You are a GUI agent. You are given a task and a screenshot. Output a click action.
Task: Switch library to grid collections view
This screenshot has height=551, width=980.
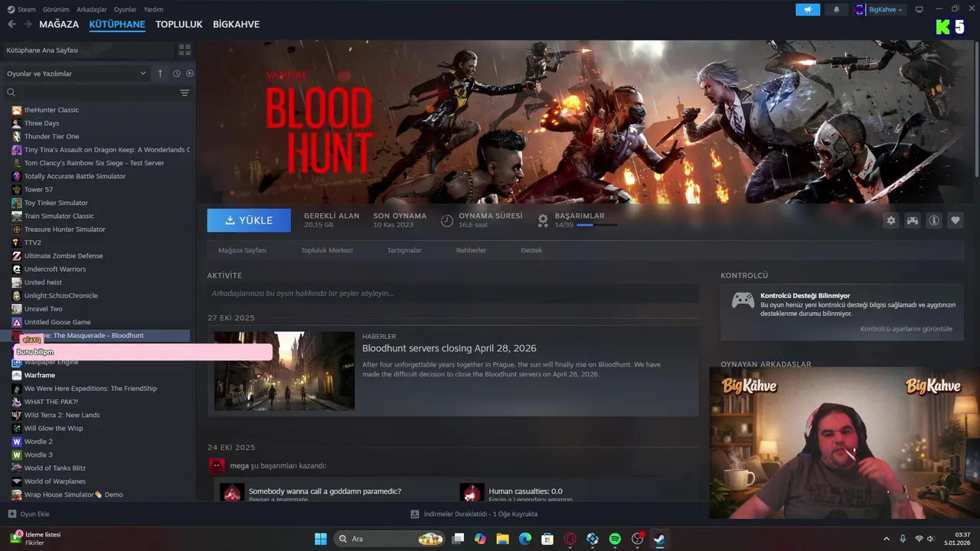point(185,50)
